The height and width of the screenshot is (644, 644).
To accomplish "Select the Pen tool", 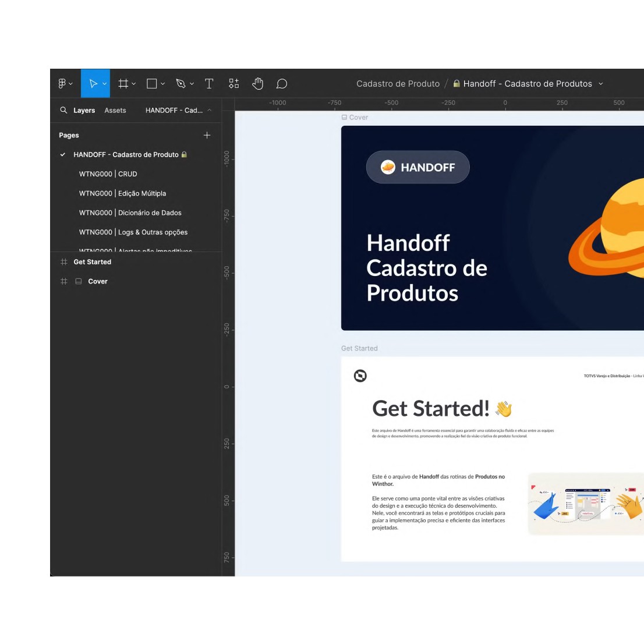I will click(x=181, y=84).
